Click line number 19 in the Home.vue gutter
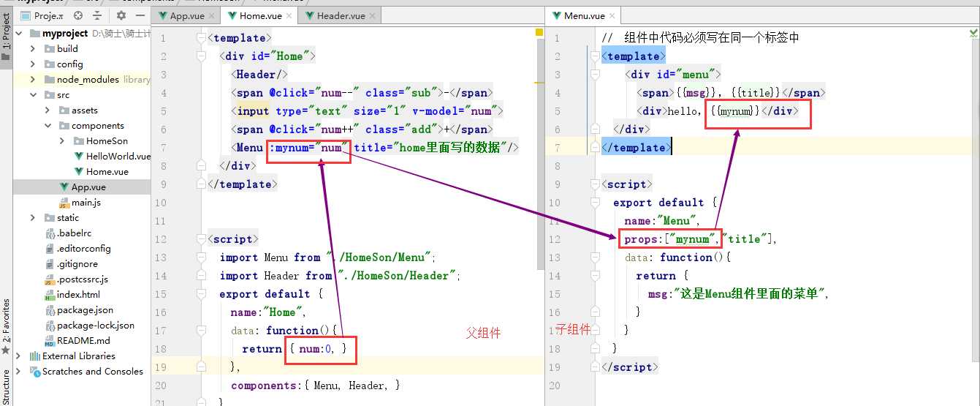 [161, 367]
